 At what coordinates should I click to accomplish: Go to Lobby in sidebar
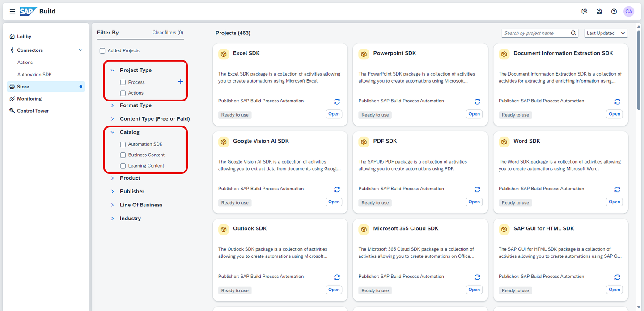pos(46,37)
